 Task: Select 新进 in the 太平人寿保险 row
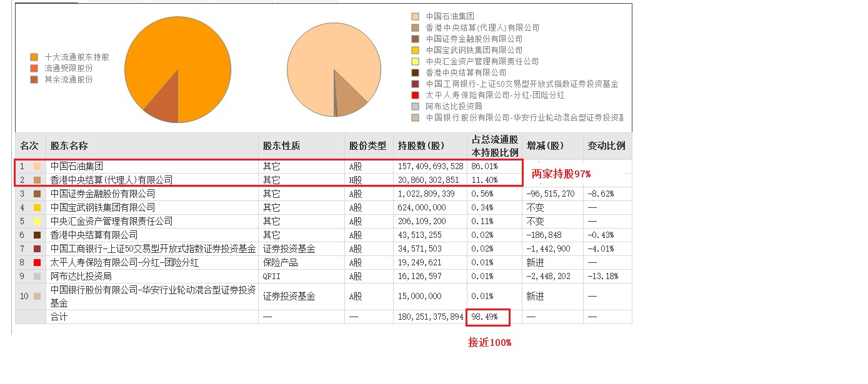(x=535, y=262)
